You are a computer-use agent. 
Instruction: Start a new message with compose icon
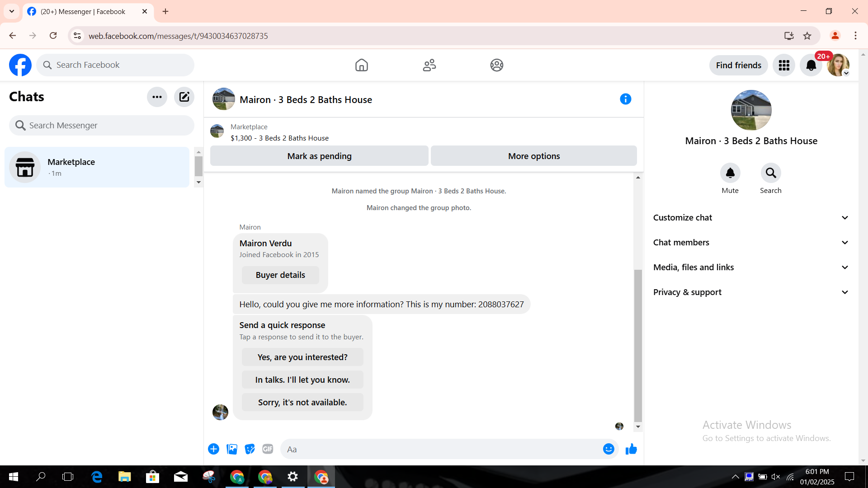(x=184, y=97)
